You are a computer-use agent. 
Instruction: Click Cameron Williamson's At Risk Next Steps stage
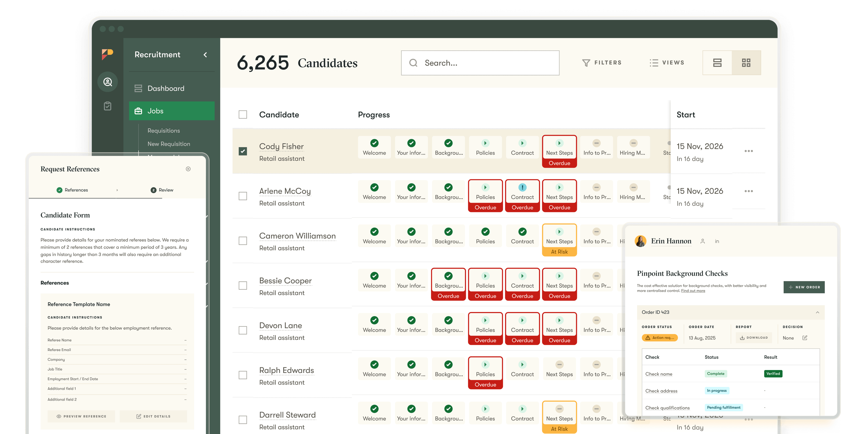point(559,240)
